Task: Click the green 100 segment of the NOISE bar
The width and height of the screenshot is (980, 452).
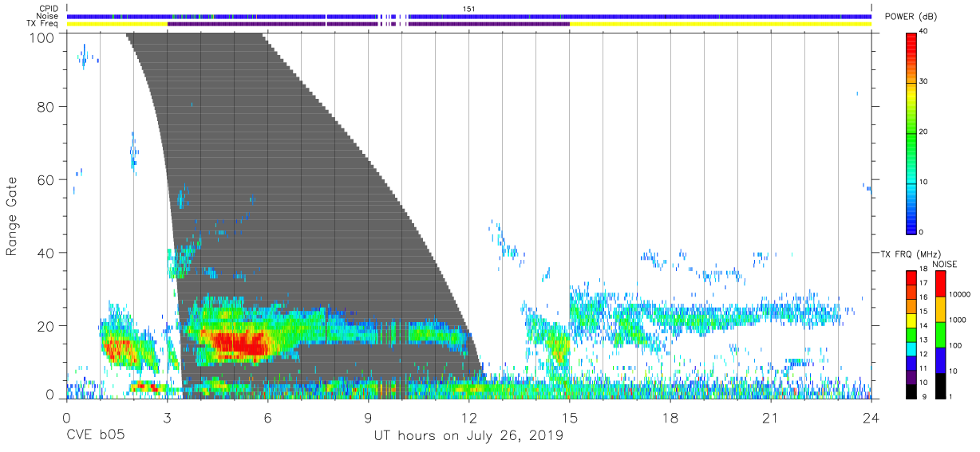Action: [x=940, y=335]
